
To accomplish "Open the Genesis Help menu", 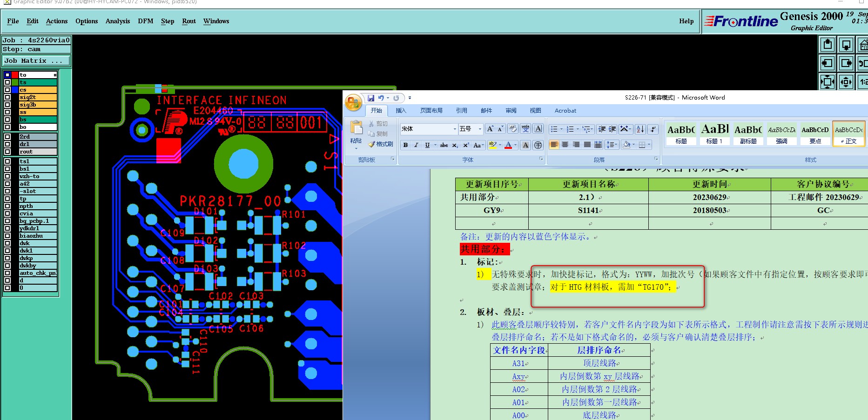I will (686, 21).
